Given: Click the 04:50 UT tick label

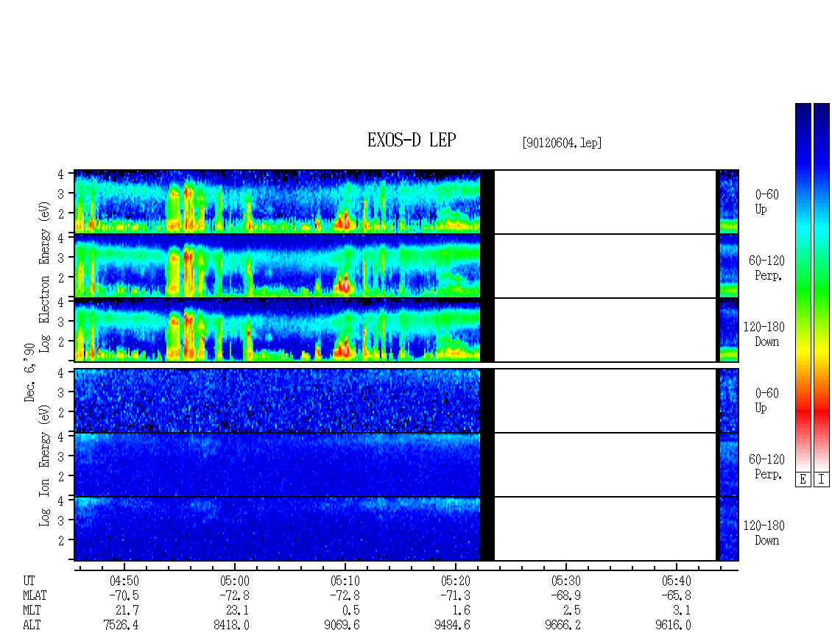Looking at the screenshot, I should coord(124,581).
